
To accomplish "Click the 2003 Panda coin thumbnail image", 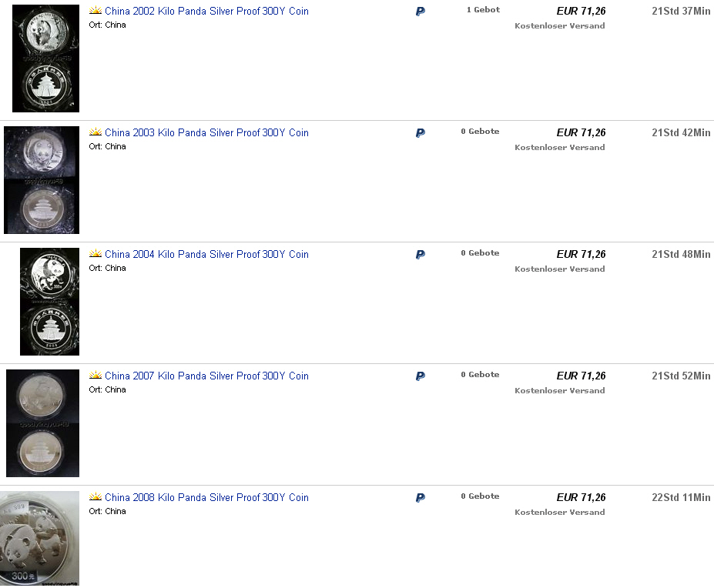I will point(42,180).
